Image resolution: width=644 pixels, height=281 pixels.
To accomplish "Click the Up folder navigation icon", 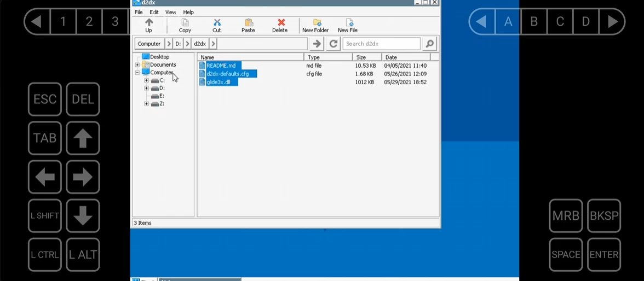I will click(148, 23).
